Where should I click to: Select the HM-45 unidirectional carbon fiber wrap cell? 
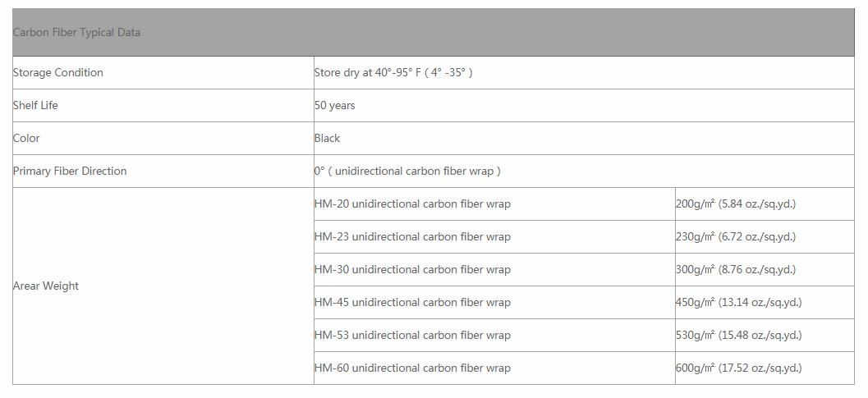point(412,303)
